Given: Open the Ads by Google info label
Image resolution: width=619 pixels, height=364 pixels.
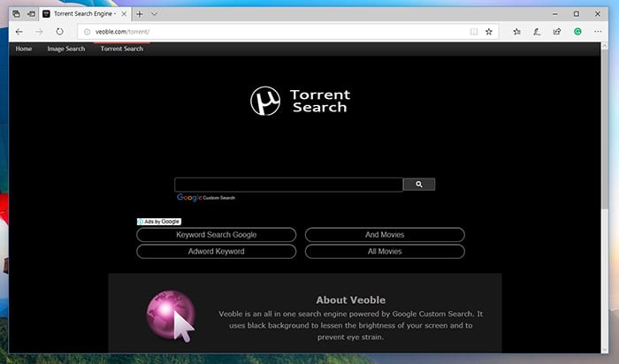Looking at the screenshot, I should click(x=159, y=222).
